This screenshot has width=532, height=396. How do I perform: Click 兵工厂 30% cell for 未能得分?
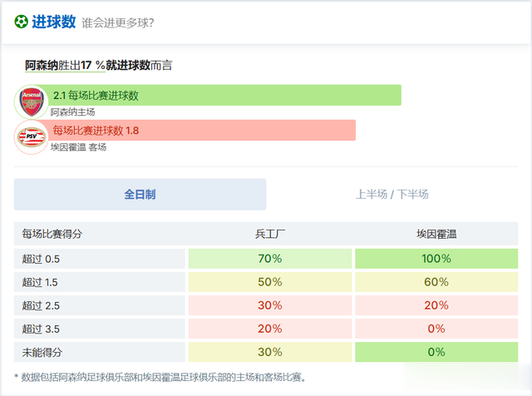270,352
